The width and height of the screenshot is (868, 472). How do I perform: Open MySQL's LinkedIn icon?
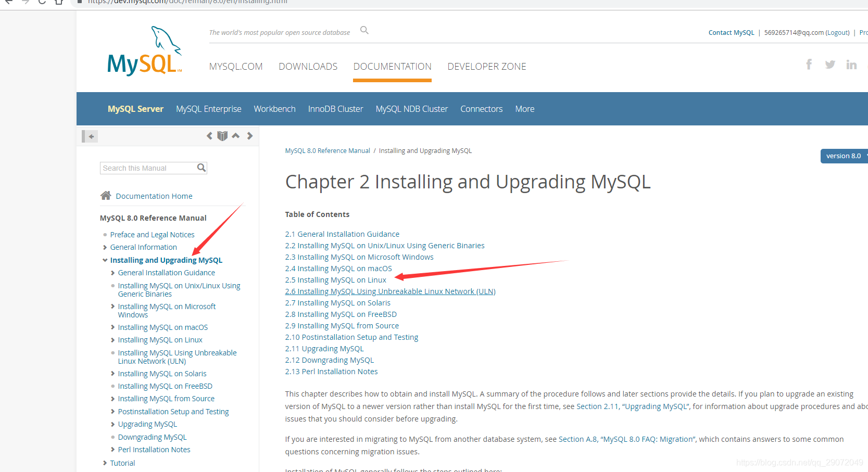click(851, 64)
